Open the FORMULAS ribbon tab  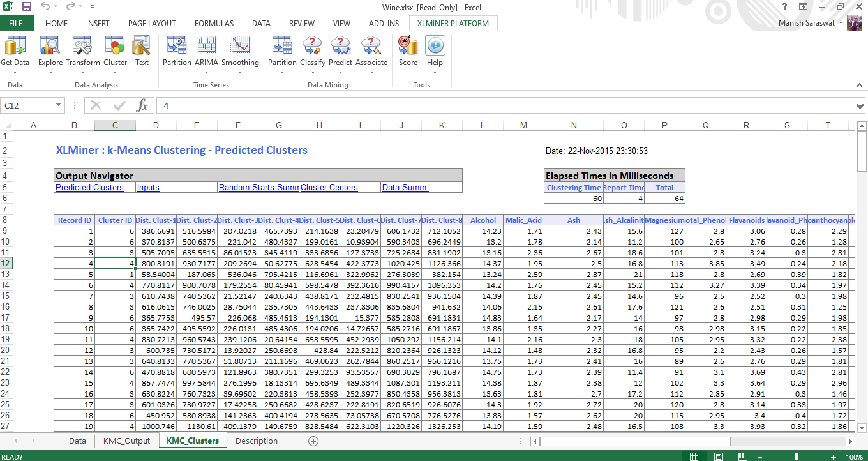click(214, 24)
